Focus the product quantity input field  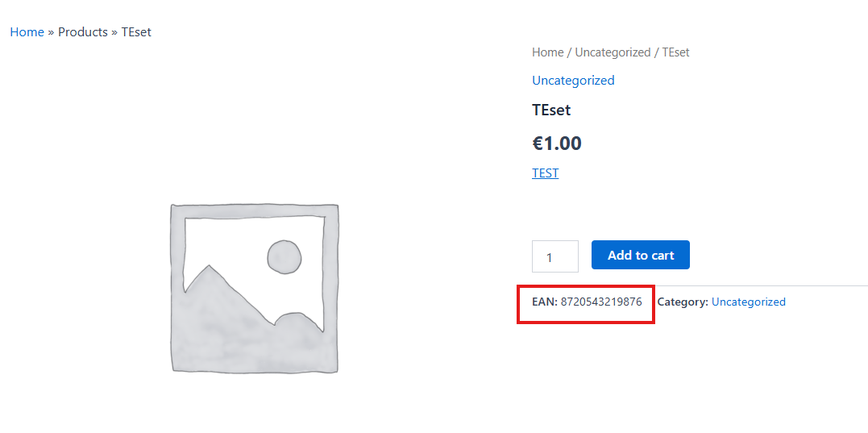click(x=555, y=256)
